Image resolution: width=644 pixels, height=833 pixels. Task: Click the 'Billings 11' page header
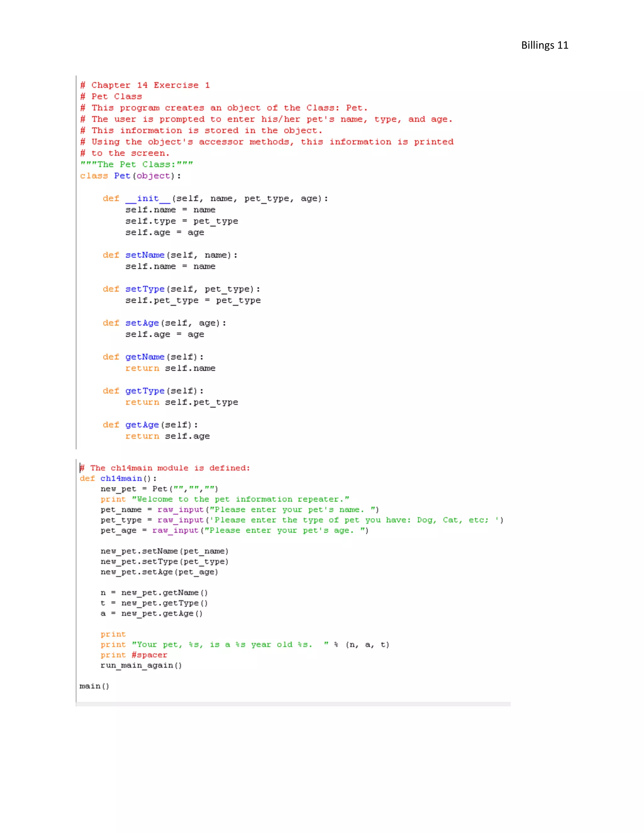coord(544,45)
